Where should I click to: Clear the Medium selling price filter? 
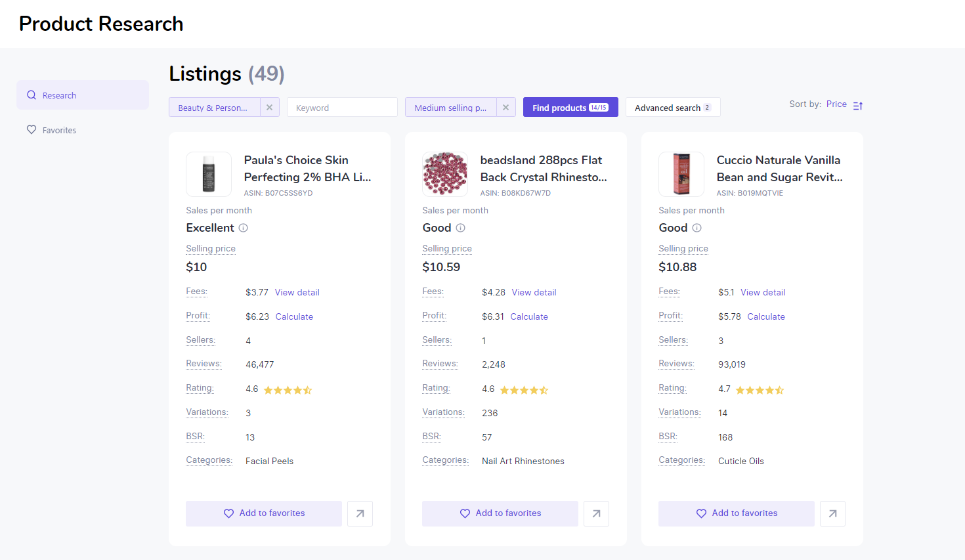click(505, 108)
